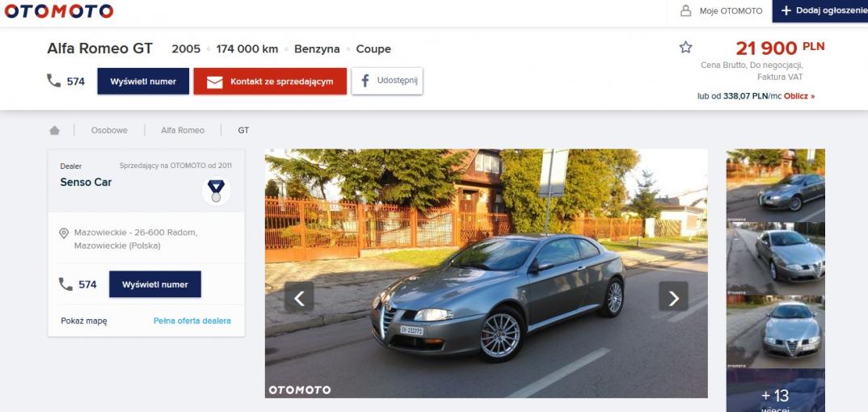The height and width of the screenshot is (412, 868).
Task: Click location pin icon in dealer card
Action: (64, 233)
